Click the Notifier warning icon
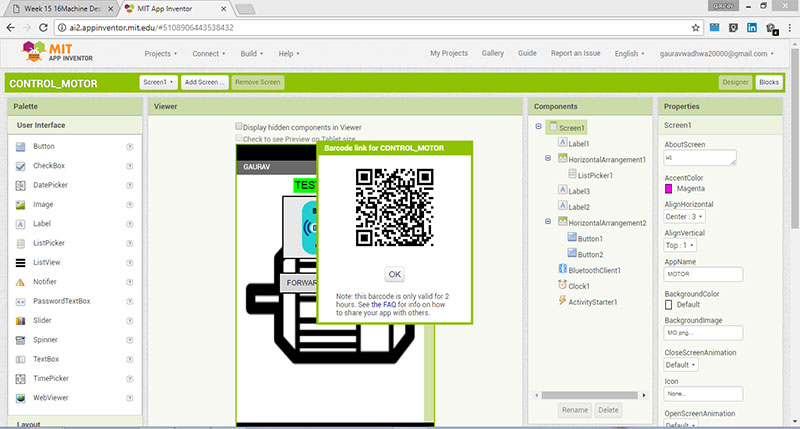This screenshot has width=800, height=429. click(x=20, y=282)
